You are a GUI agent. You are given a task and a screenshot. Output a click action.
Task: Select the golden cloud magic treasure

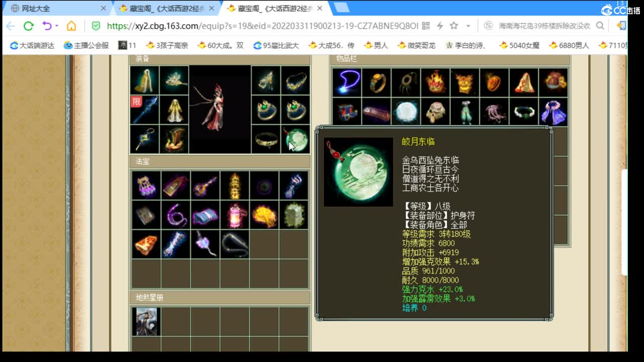[264, 215]
